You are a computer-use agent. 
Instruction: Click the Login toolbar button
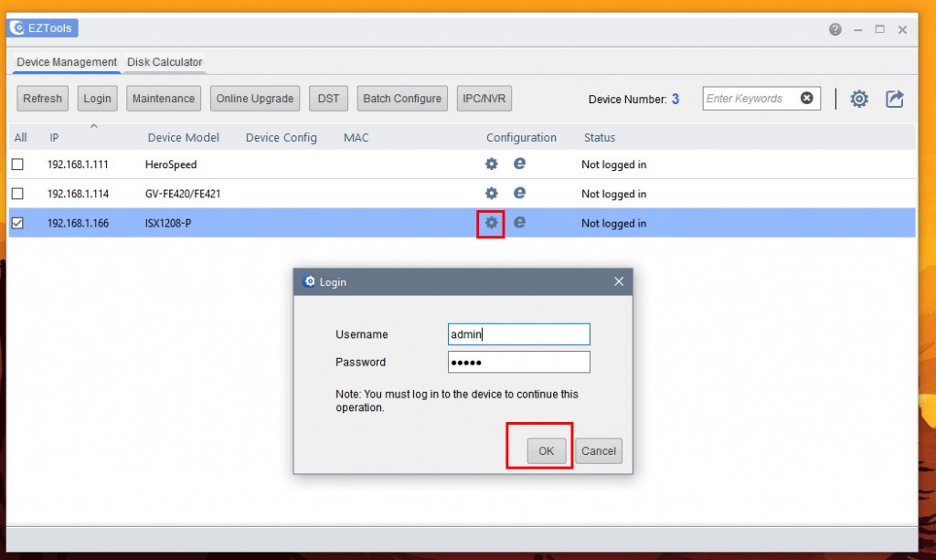tap(97, 99)
